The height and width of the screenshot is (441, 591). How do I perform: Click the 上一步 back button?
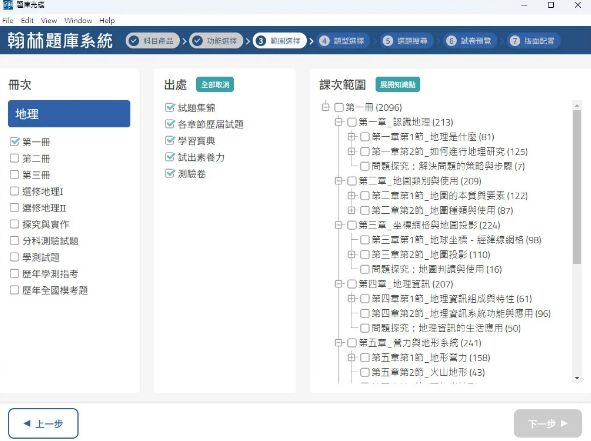[x=43, y=424]
